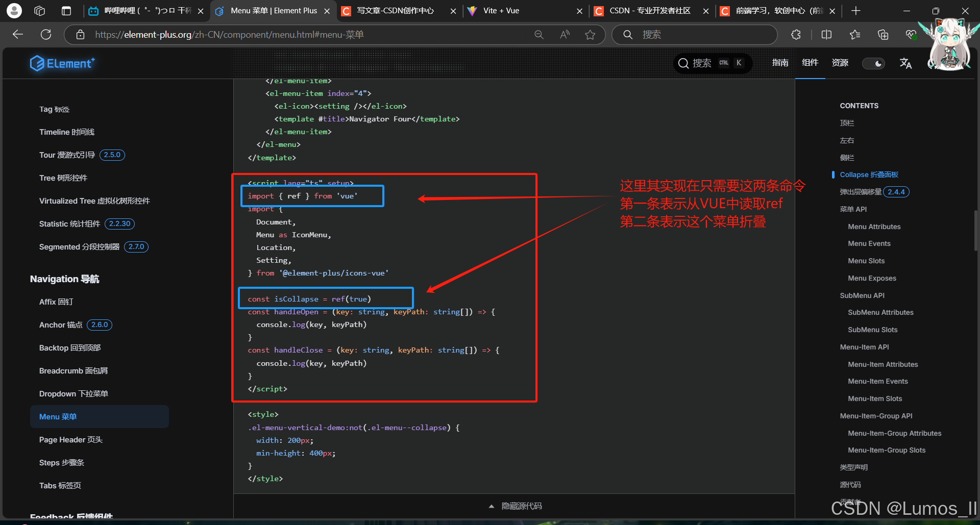Open the language translation icon

click(x=905, y=63)
